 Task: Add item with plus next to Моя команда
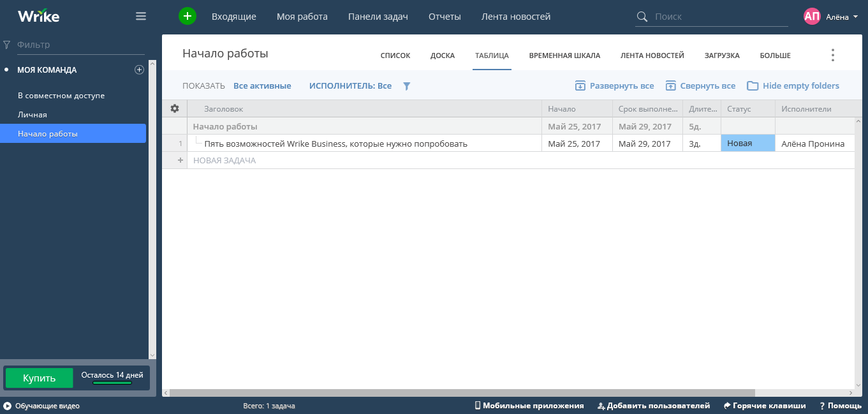point(139,70)
